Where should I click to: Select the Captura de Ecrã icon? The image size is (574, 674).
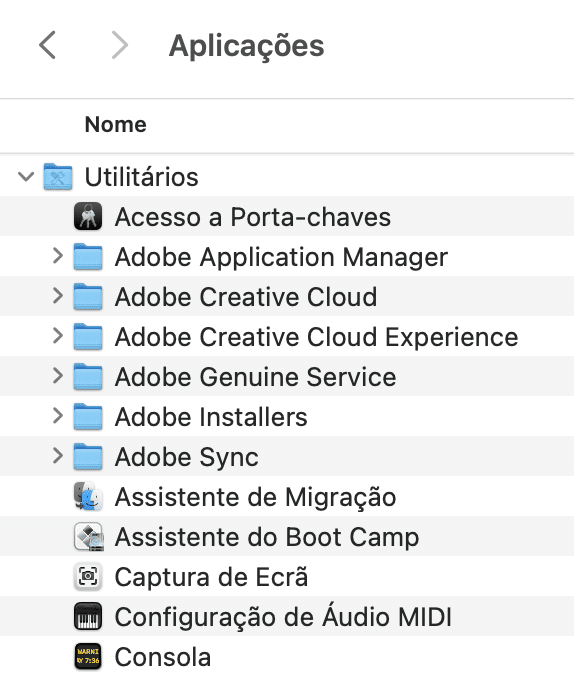click(88, 576)
